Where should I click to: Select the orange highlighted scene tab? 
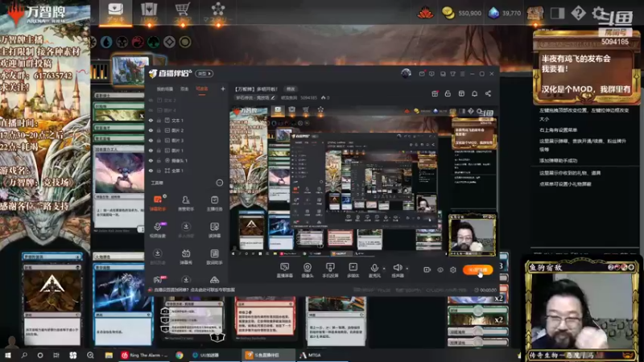(202, 89)
